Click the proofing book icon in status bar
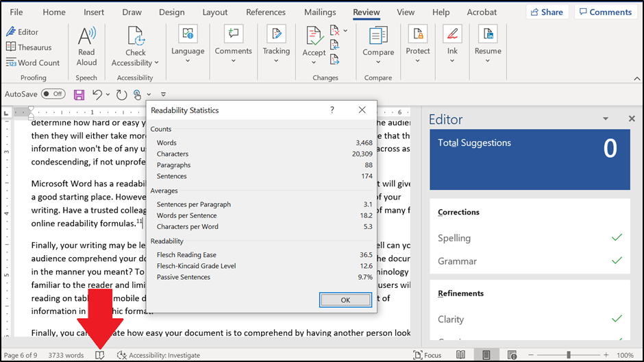The width and height of the screenshot is (644, 362). click(100, 355)
